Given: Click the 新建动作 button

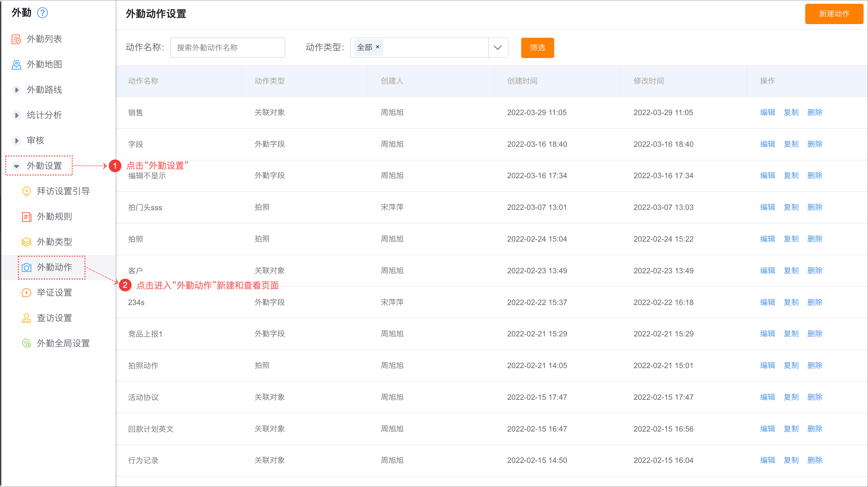Looking at the screenshot, I should 834,14.
